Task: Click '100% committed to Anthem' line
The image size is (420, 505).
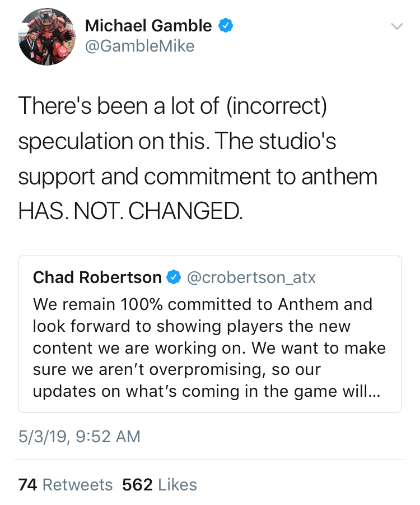Action: [x=203, y=304]
